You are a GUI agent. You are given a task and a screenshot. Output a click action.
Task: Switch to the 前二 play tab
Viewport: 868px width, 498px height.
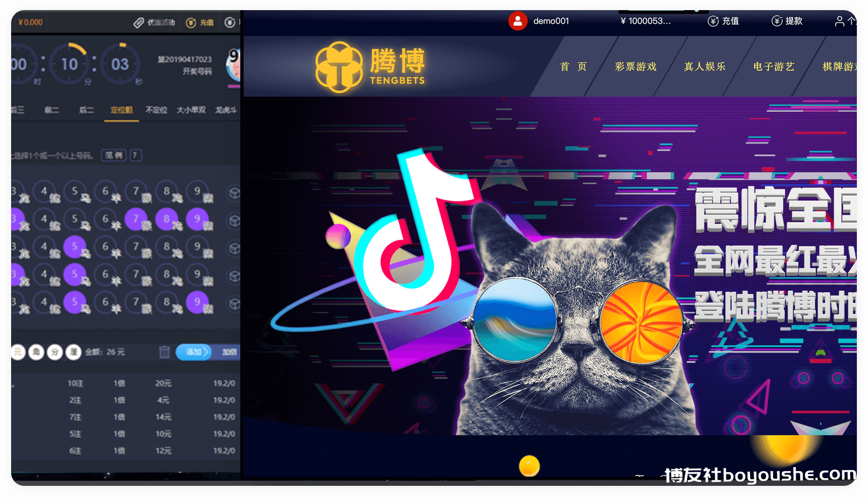coord(52,110)
